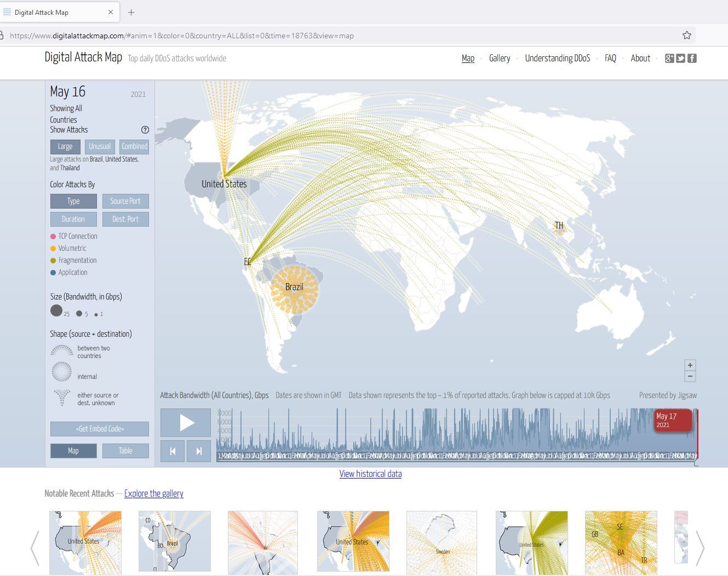
Task: Open first United States gallery thumbnail
Action: pyautogui.click(x=85, y=543)
